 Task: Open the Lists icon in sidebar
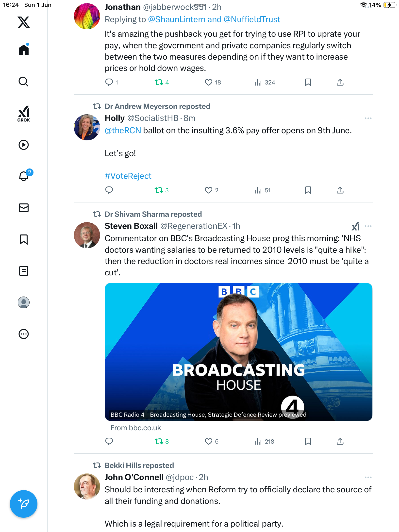tap(24, 271)
